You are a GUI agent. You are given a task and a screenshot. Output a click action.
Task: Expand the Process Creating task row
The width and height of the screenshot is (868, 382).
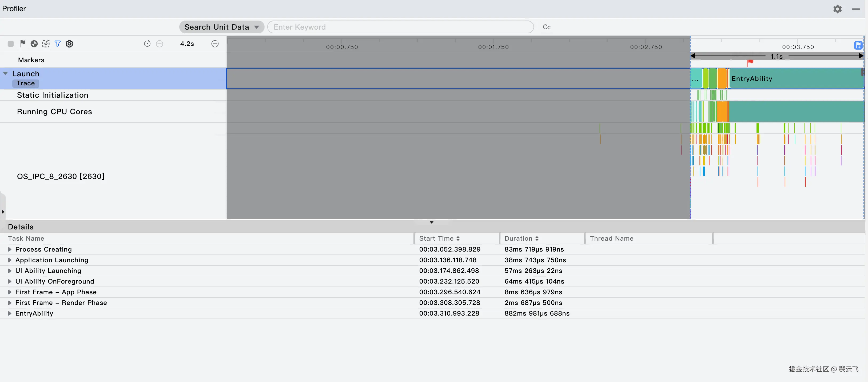pos(10,249)
